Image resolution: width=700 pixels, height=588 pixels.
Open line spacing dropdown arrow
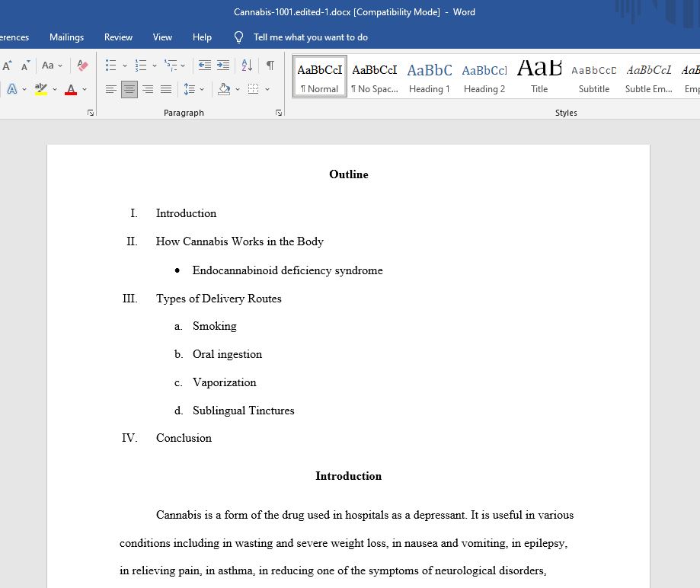[202, 89]
